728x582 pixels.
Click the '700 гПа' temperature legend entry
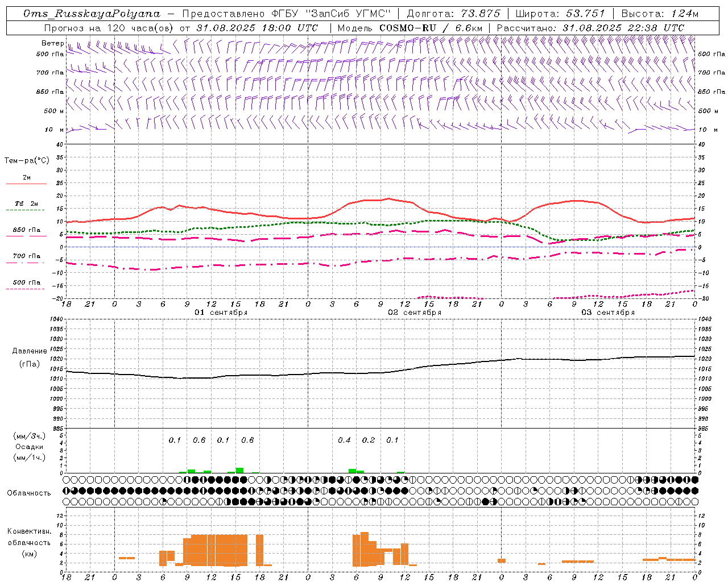[27, 256]
